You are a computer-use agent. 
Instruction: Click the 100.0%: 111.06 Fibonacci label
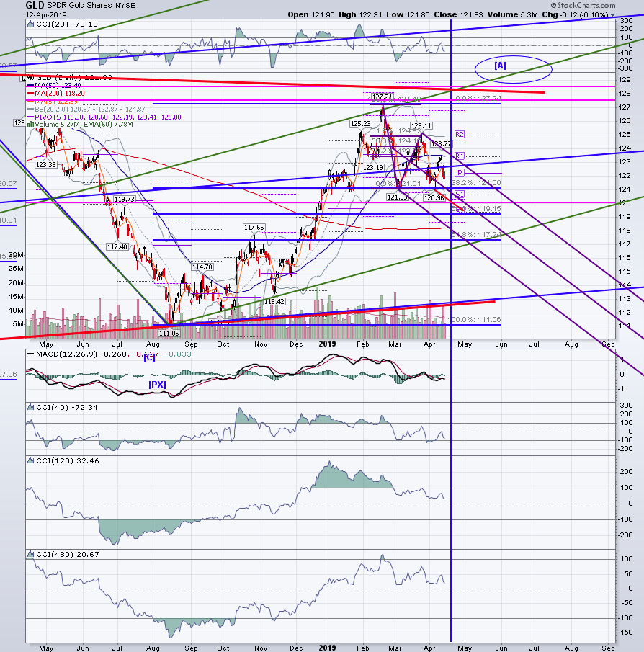475,320
